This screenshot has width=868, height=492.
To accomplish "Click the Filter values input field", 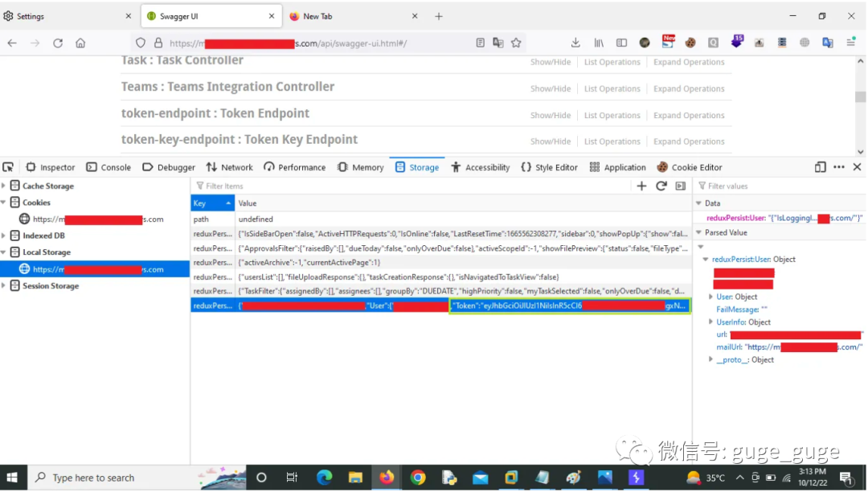I will point(780,186).
